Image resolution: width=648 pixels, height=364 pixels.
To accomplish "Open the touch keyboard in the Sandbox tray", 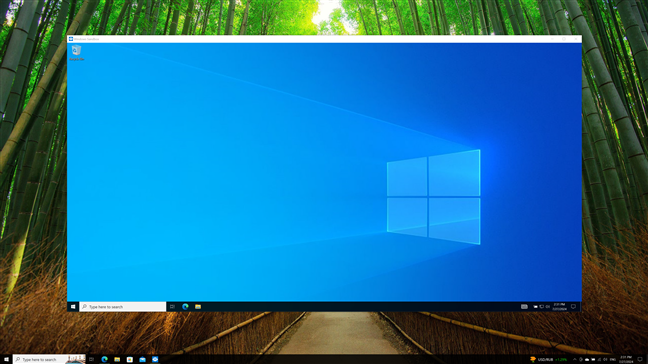I will (524, 307).
